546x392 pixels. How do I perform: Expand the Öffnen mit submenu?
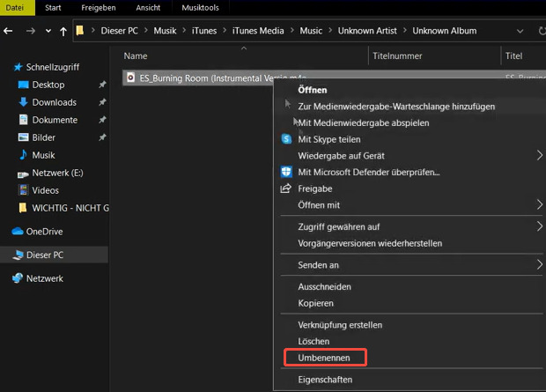(x=539, y=204)
